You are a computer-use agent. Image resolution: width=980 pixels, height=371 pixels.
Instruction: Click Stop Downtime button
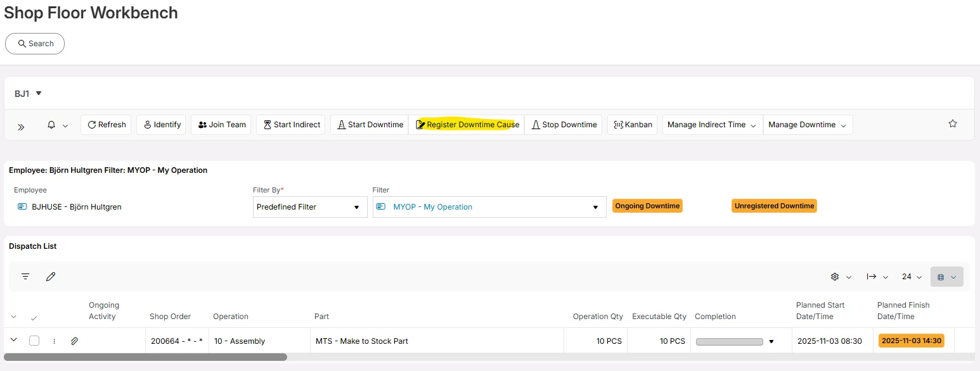(564, 125)
